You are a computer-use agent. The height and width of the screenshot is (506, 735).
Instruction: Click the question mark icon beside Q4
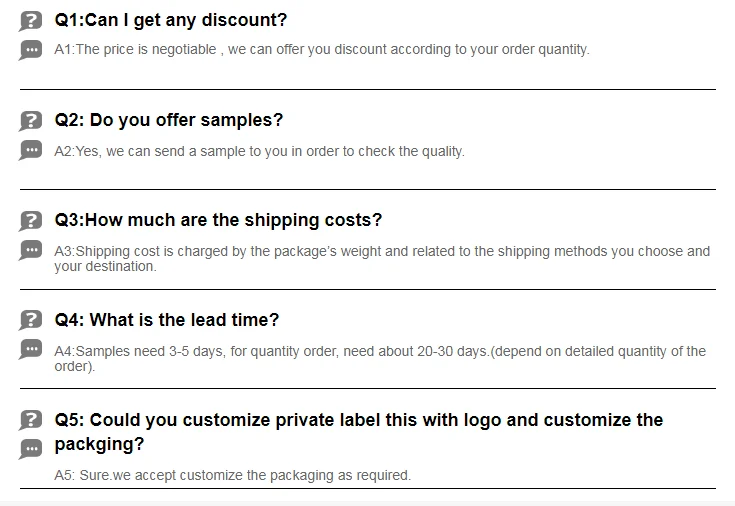(x=31, y=321)
